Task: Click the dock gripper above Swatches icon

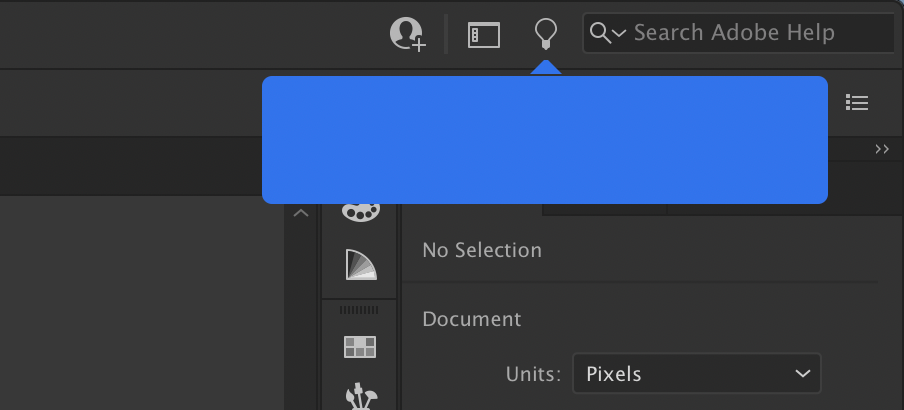Action: 360,310
